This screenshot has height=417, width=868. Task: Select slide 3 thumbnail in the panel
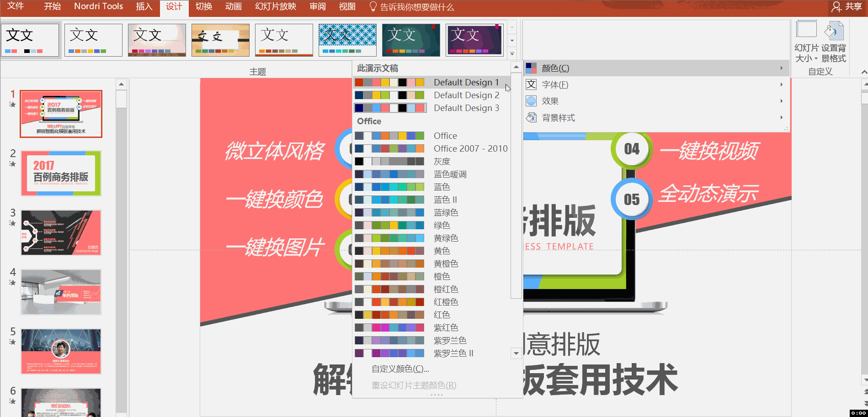(x=61, y=233)
